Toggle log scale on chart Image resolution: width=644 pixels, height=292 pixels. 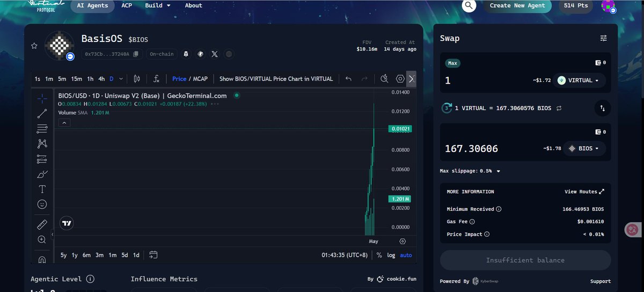tap(391, 255)
